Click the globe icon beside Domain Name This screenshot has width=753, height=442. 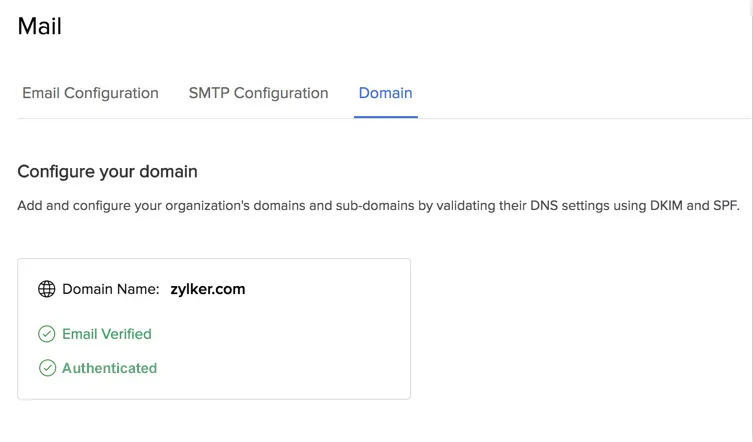coord(47,289)
